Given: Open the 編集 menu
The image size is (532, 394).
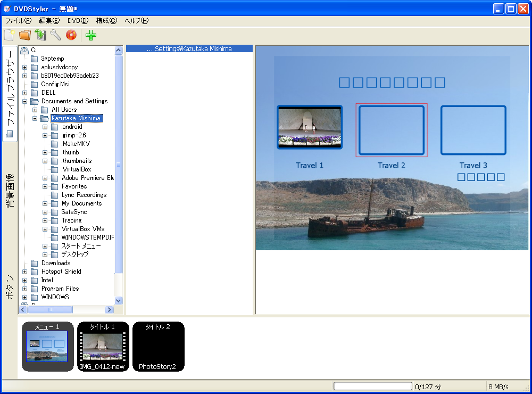Looking at the screenshot, I should (x=48, y=20).
